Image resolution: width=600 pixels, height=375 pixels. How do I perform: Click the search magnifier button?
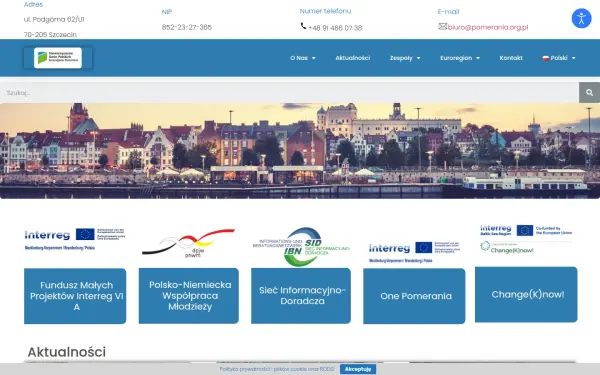(589, 92)
